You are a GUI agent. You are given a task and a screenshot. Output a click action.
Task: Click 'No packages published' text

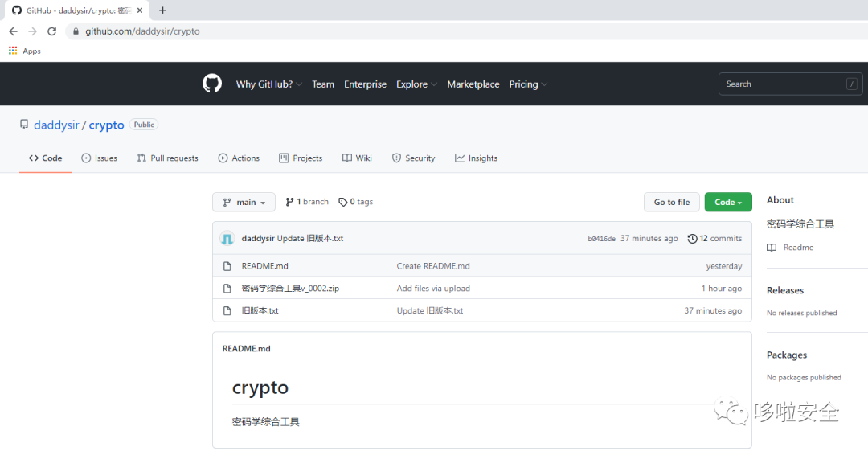coord(804,377)
